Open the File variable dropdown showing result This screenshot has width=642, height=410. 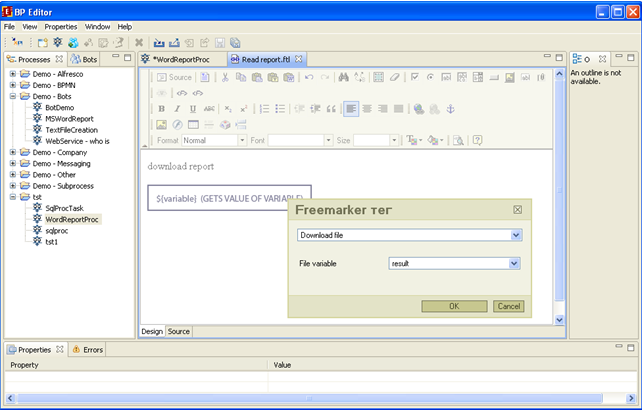(x=454, y=263)
